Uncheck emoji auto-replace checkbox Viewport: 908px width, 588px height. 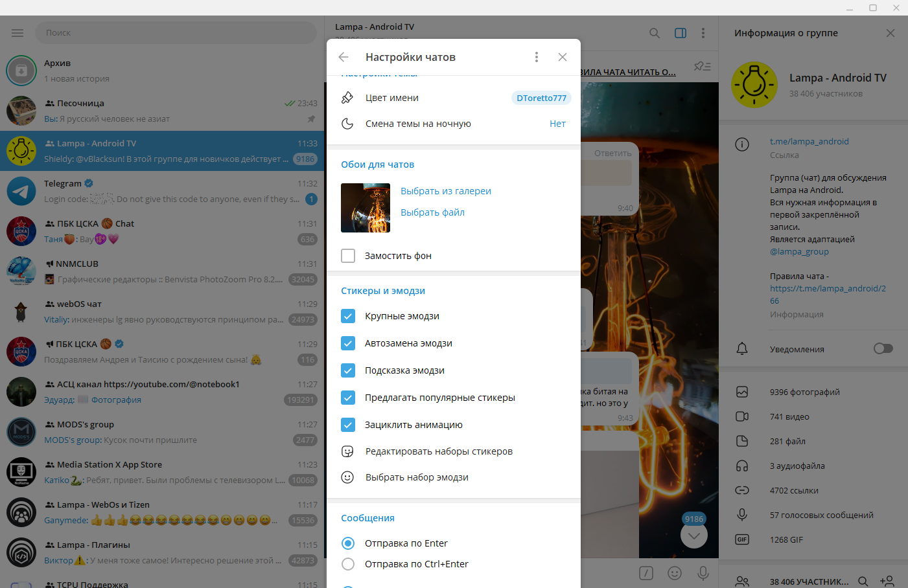(348, 343)
